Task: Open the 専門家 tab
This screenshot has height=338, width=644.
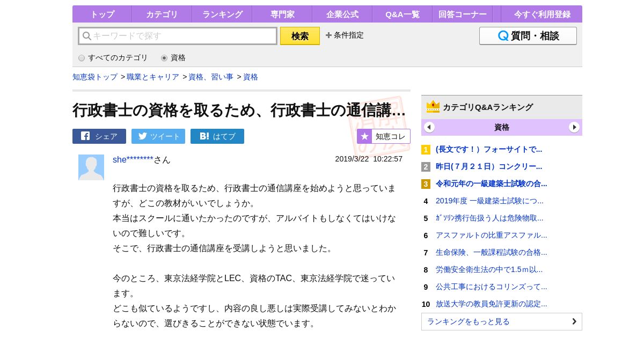Action: [282, 14]
